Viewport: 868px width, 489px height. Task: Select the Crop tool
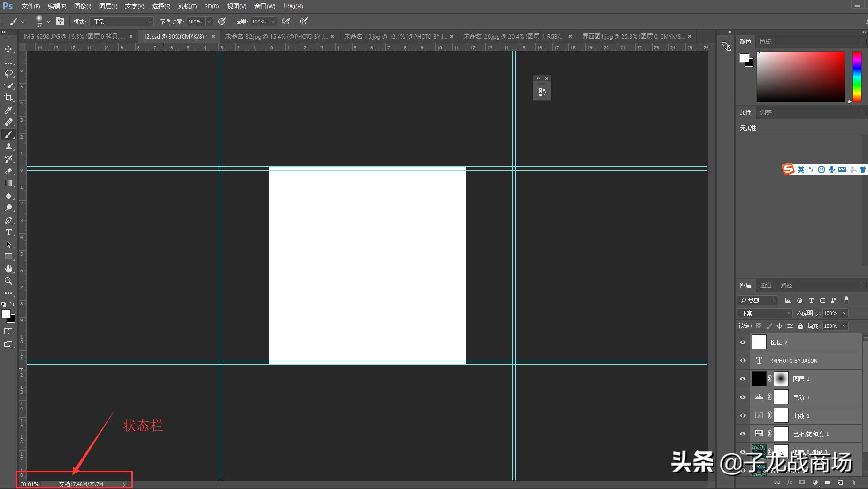coord(8,98)
